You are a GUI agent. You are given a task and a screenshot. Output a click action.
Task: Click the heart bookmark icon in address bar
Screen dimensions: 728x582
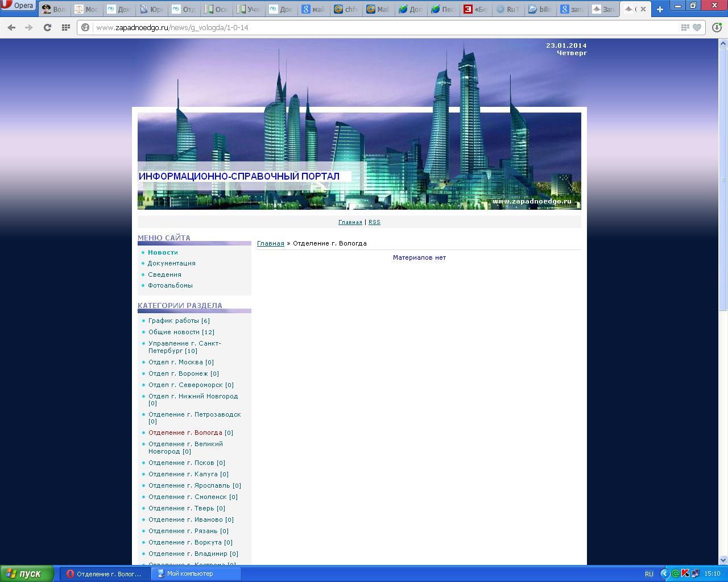[x=697, y=27]
